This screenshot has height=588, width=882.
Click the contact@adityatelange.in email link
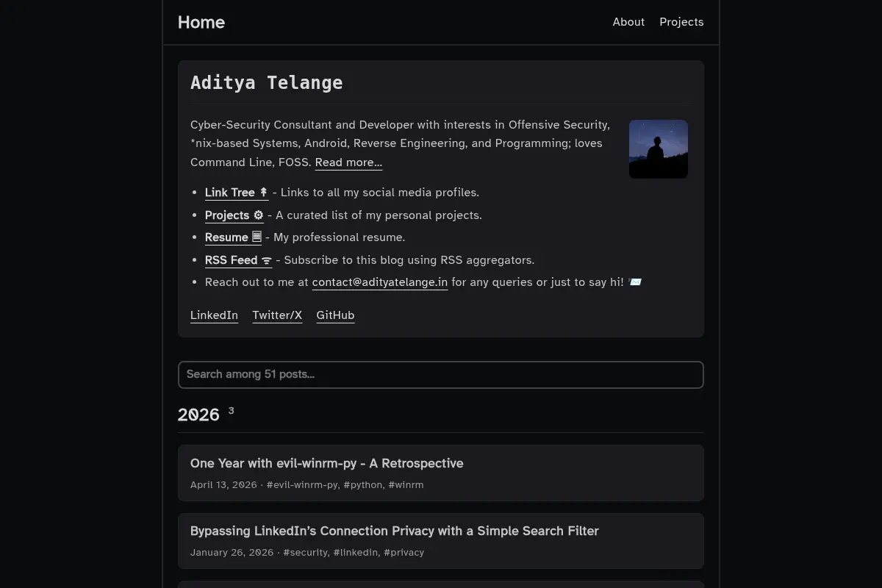pos(380,282)
